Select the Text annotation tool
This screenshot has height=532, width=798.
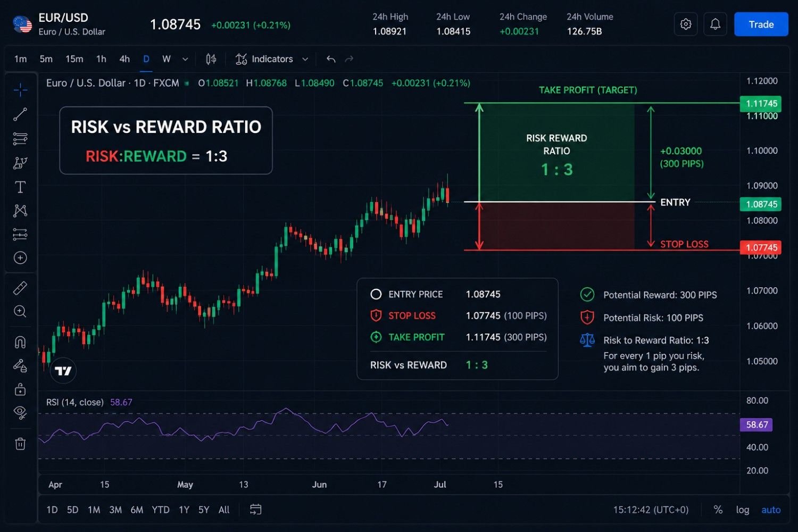(x=20, y=187)
